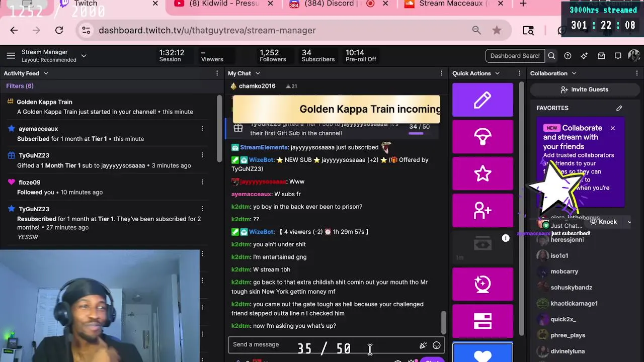644x362 pixels.
Task: Expand the arrow next to Knock button
Action: click(629, 222)
